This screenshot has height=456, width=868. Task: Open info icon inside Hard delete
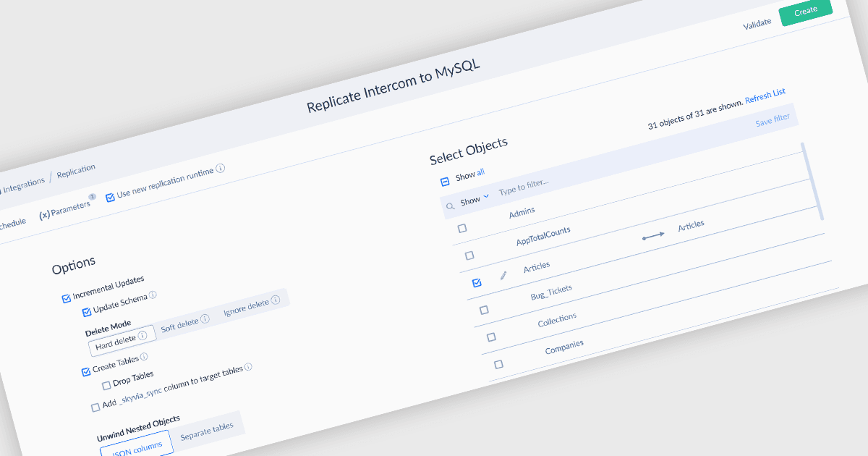[142, 335]
